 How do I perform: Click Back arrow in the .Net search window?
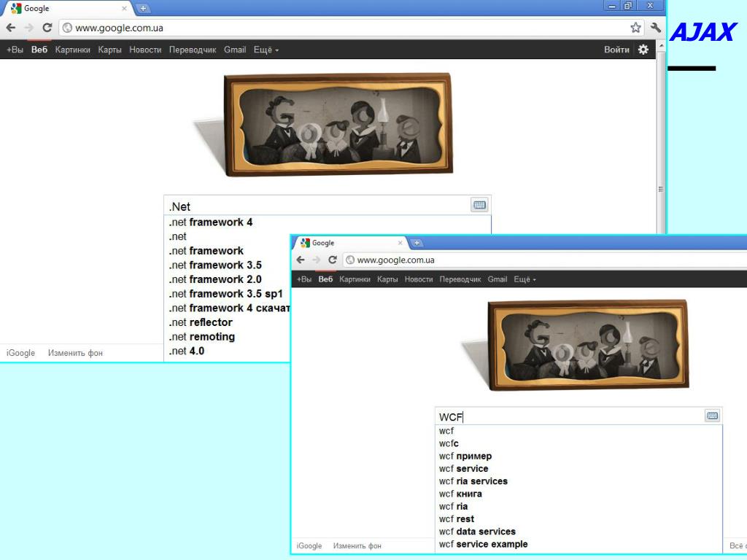10,28
